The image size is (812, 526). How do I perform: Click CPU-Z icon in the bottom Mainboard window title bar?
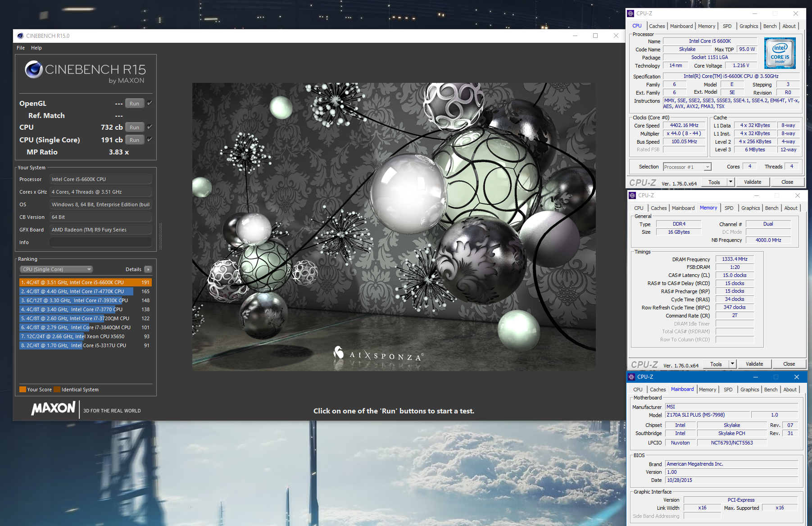tap(631, 377)
